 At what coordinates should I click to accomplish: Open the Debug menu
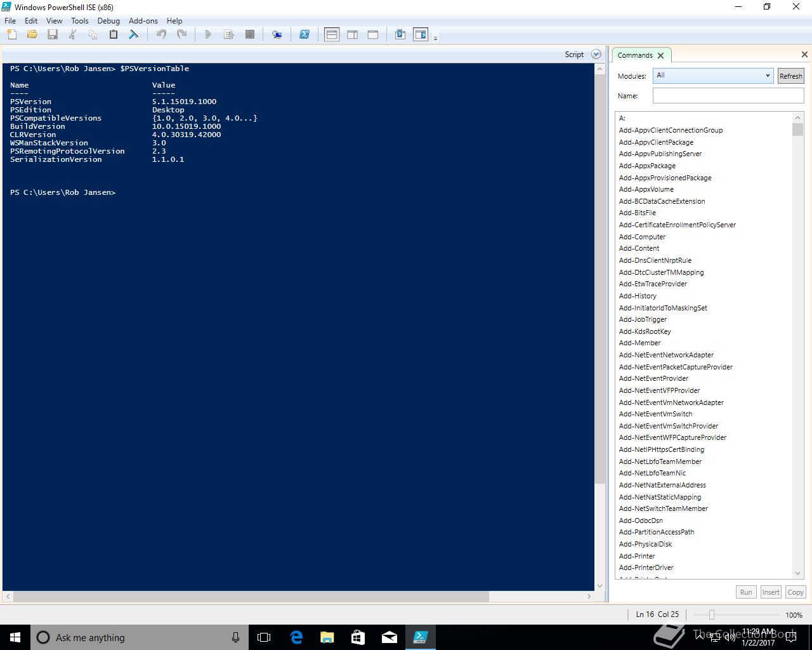(x=108, y=21)
